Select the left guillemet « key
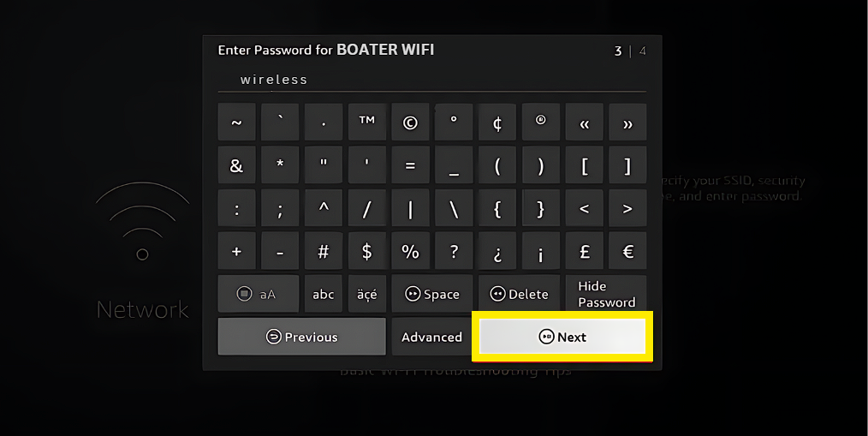868x436 pixels. [x=584, y=122]
